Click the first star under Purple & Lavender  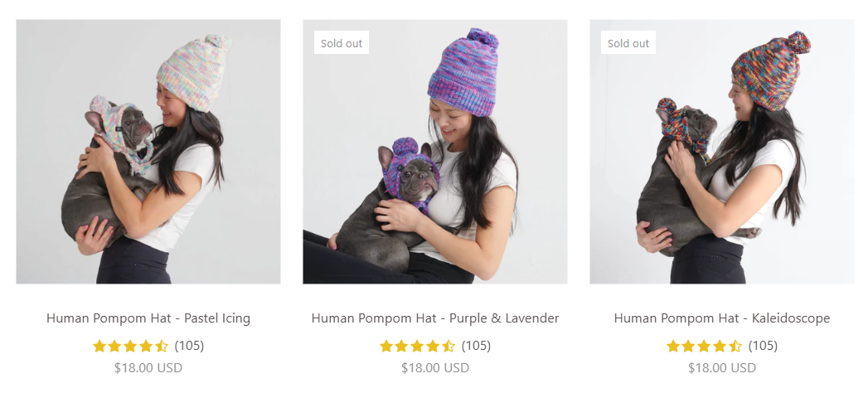tap(386, 346)
